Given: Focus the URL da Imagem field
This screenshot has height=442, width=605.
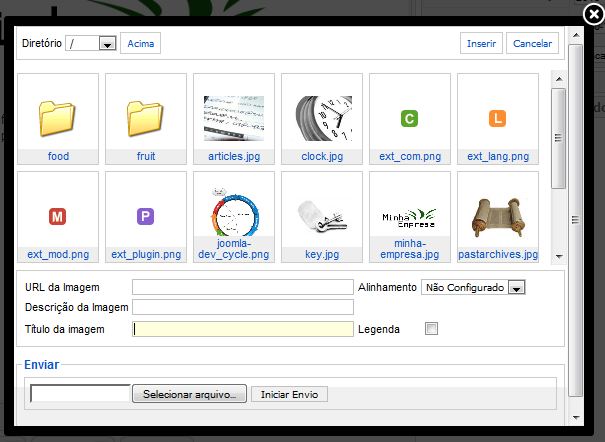Looking at the screenshot, I should 243,287.
